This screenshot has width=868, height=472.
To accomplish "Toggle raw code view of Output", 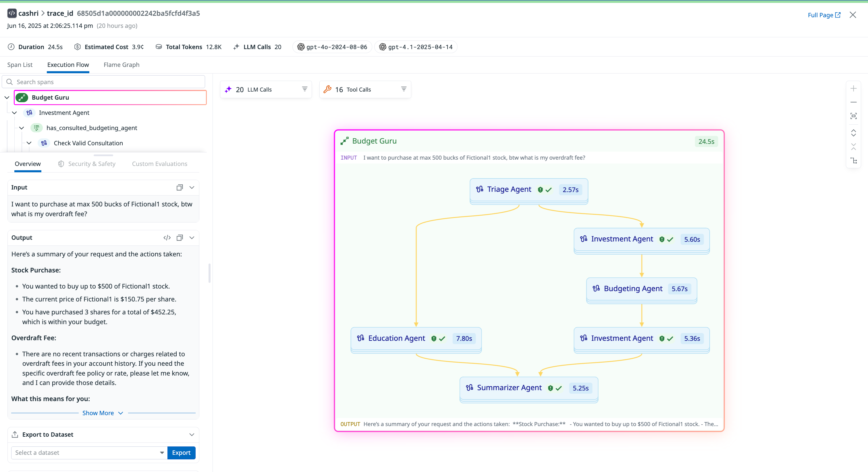I will 167,238.
